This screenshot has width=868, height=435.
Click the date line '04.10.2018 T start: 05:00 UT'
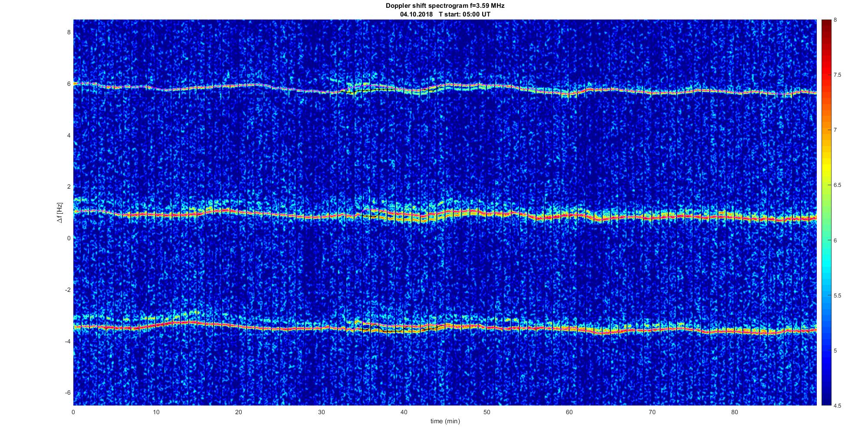[445, 14]
